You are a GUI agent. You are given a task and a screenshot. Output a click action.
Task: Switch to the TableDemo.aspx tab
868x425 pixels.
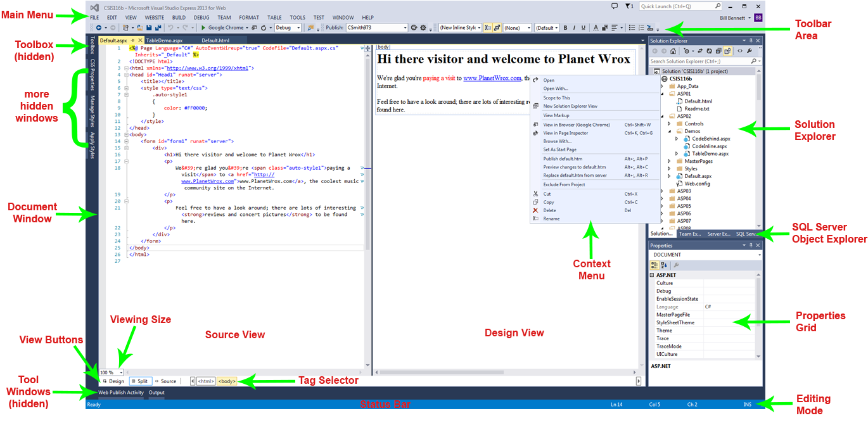[164, 40]
